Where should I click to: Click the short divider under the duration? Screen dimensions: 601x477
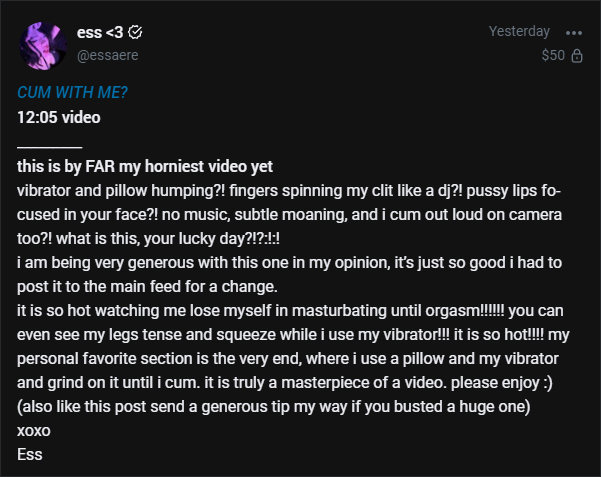pyautogui.click(x=49, y=146)
